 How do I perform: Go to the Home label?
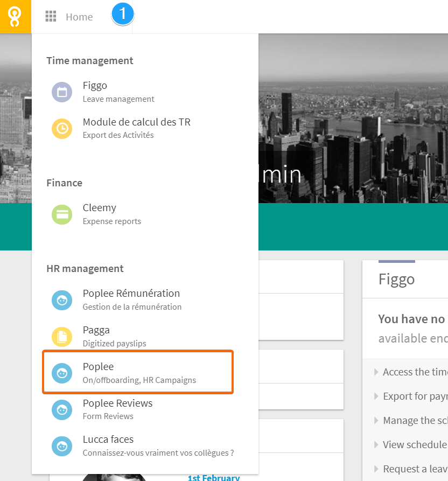[x=79, y=17]
